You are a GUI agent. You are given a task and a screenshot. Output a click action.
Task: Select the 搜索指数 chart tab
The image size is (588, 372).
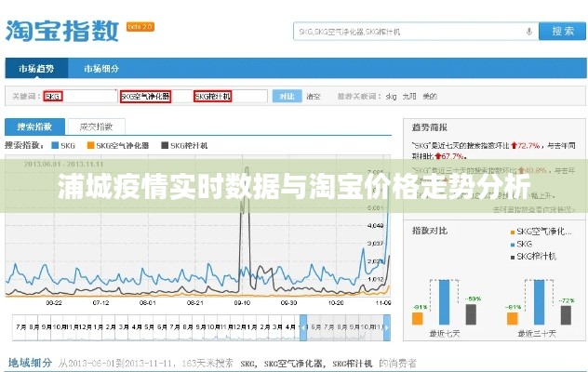click(34, 126)
